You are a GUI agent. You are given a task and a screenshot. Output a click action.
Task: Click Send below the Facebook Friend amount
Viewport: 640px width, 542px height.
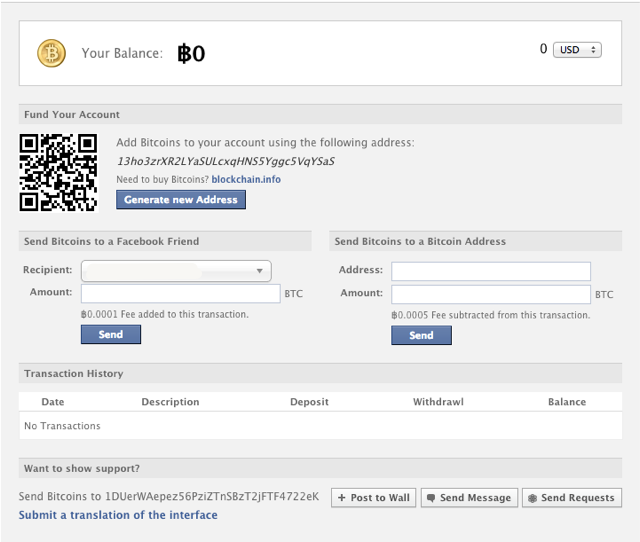(x=110, y=335)
